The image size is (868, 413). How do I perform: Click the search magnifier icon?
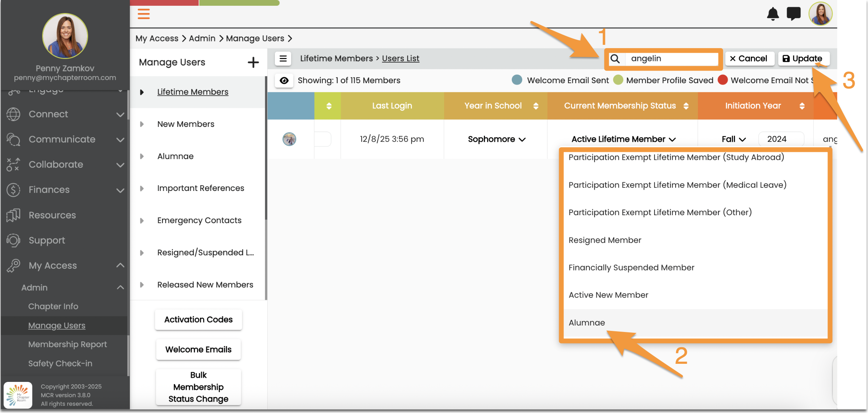pos(615,59)
